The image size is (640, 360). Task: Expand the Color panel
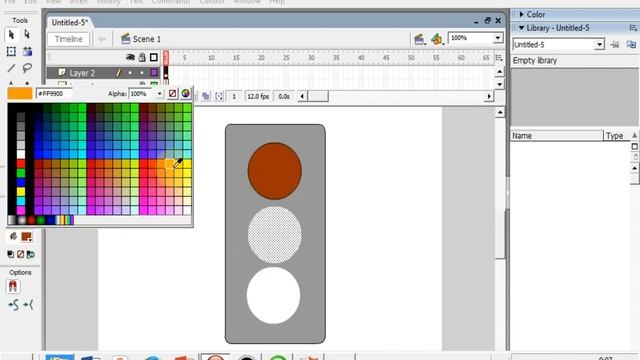point(521,14)
